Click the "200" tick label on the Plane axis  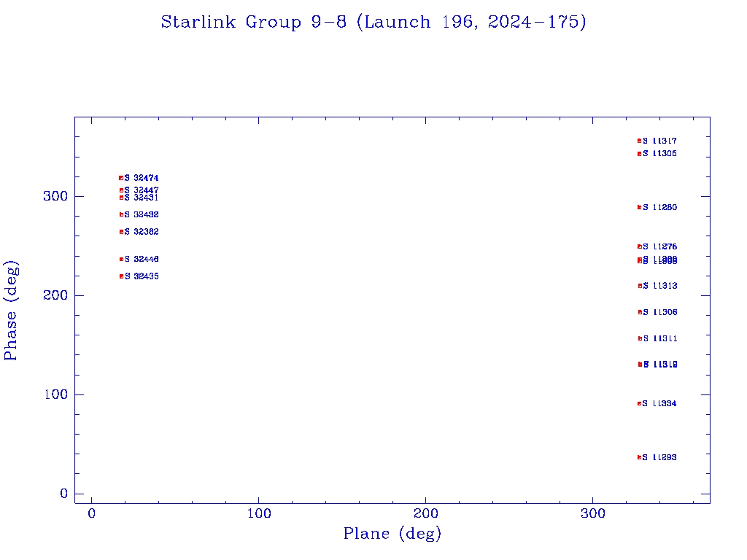(x=426, y=513)
